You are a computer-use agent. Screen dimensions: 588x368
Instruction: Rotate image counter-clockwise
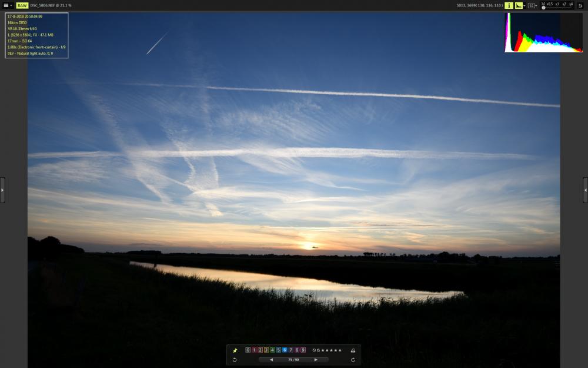point(235,360)
